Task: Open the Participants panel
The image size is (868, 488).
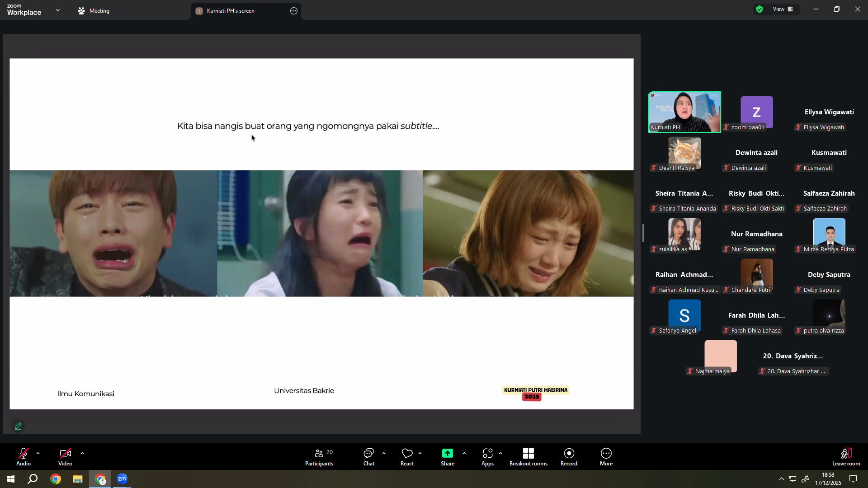Action: tap(319, 457)
